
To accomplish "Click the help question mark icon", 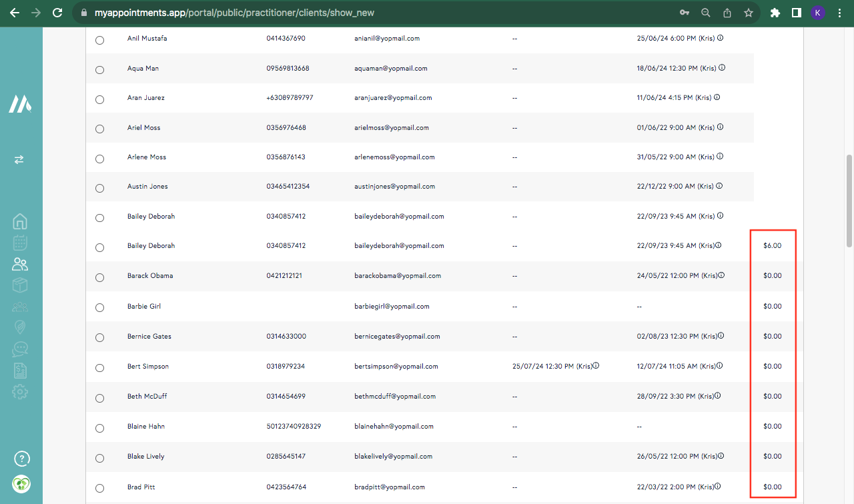I will [21, 459].
